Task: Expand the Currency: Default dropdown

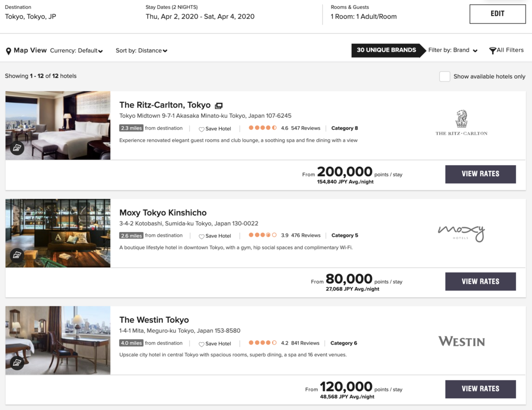Action: [77, 51]
